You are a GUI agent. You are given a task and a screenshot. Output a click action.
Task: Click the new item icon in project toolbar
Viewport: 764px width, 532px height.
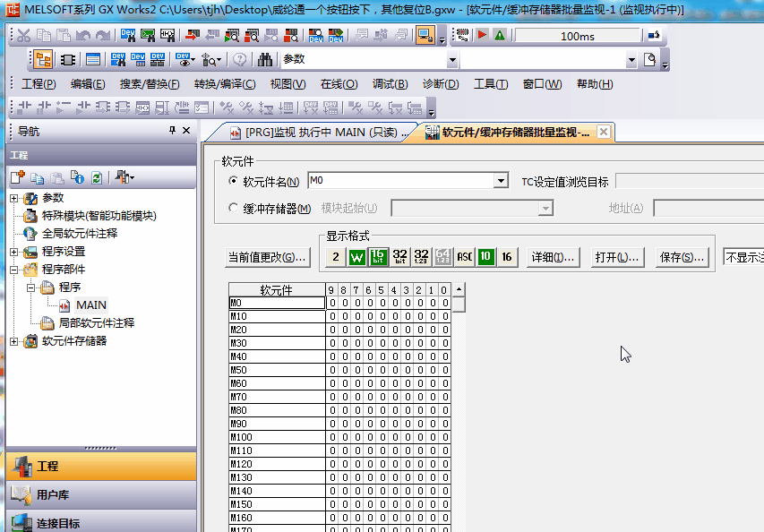point(17,178)
